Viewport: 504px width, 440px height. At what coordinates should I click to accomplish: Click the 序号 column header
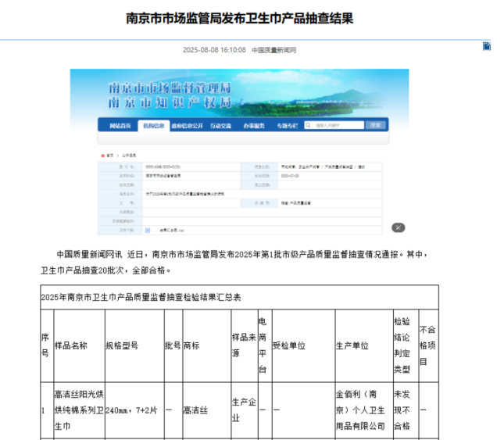pos(45,345)
